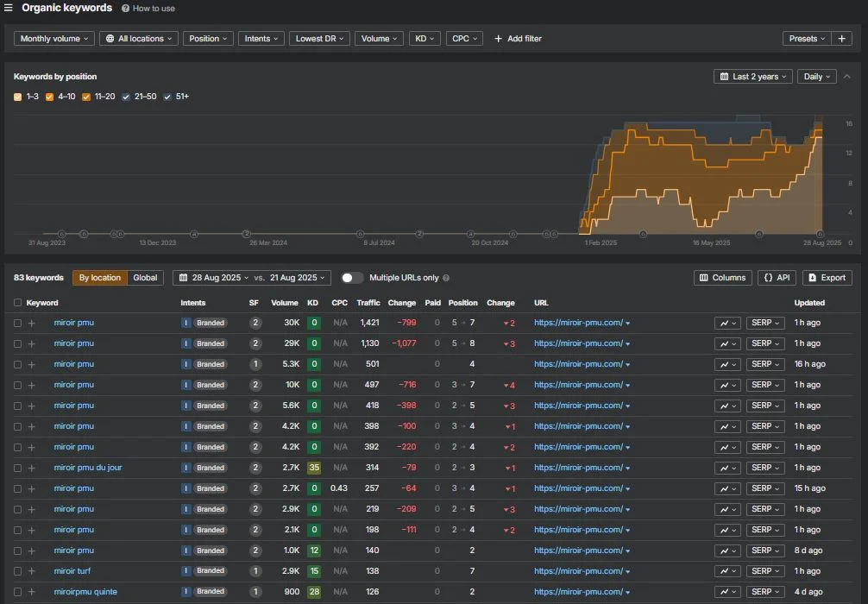Open the Volume filter dropdown
The width and height of the screenshot is (868, 604).
click(379, 39)
